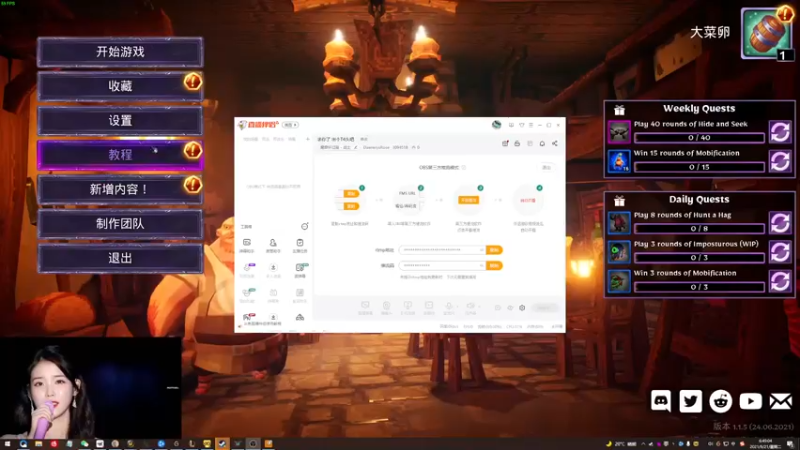This screenshot has width=800, height=450.
Task: Open Steam from the taskbar
Action: pos(222,444)
